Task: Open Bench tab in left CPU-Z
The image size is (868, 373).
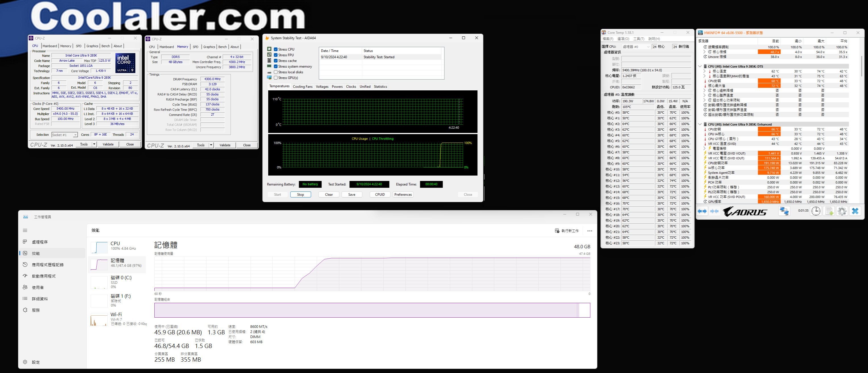Action: tap(105, 46)
